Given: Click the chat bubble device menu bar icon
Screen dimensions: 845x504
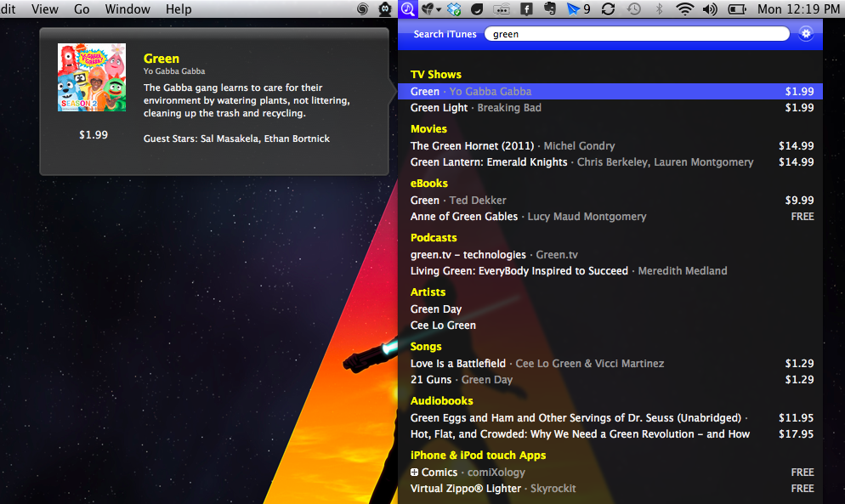Looking at the screenshot, I should 502,8.
